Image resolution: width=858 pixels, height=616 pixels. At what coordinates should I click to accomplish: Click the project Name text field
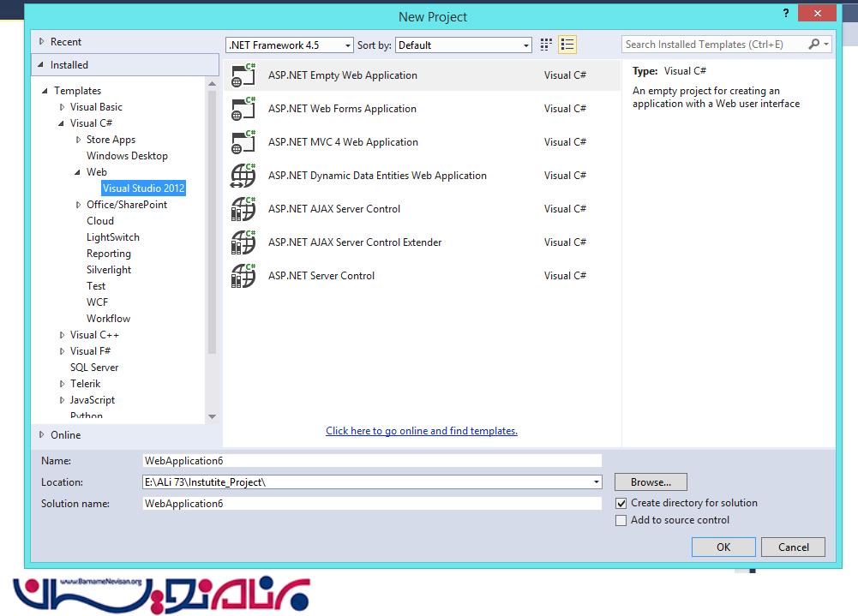click(372, 461)
